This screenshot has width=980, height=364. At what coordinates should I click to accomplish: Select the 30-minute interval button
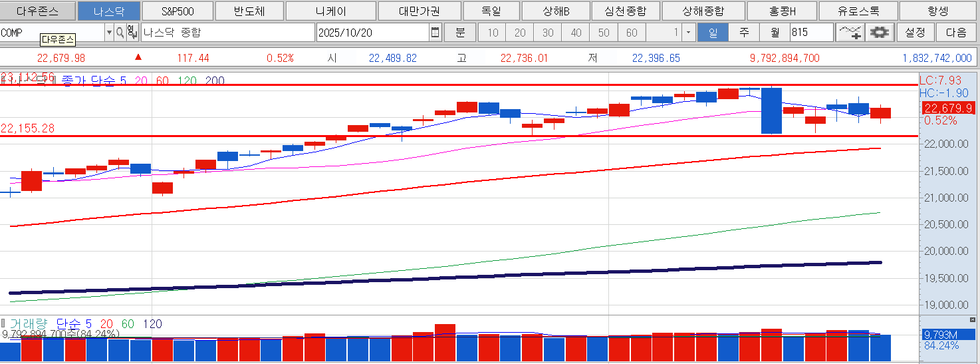[x=548, y=33]
